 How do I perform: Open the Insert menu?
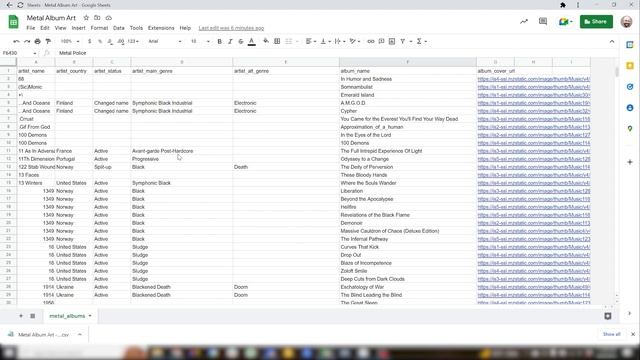click(78, 28)
